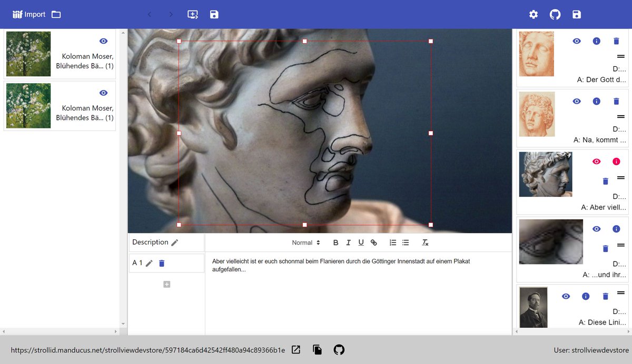Select the second Koloman Moser thumbnail

pyautogui.click(x=28, y=105)
